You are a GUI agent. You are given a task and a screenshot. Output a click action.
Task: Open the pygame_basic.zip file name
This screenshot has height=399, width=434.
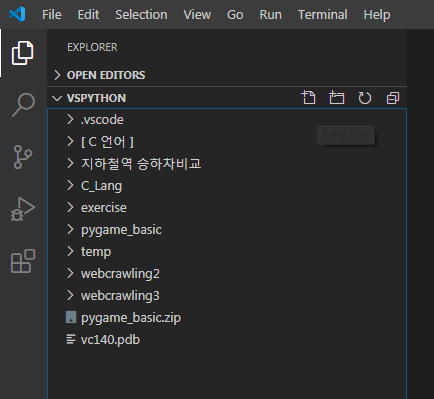point(131,318)
